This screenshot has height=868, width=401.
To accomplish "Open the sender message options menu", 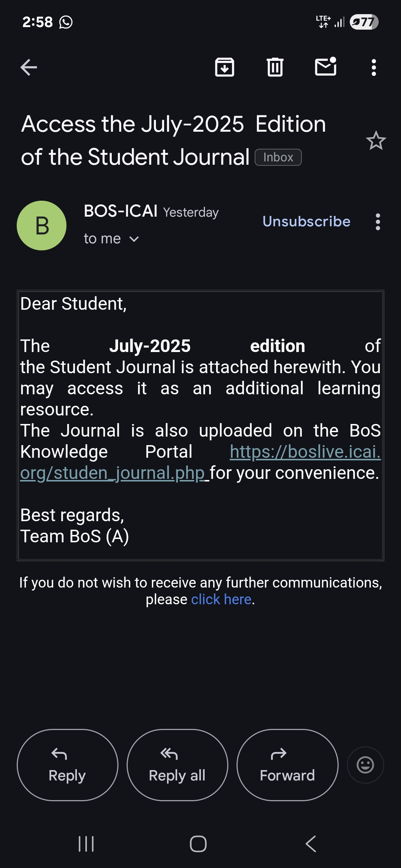I will point(378,222).
